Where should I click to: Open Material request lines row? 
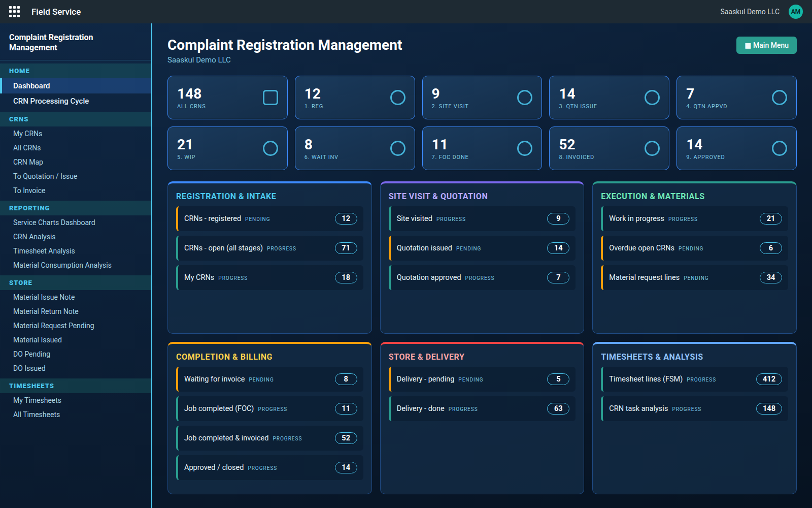point(694,277)
